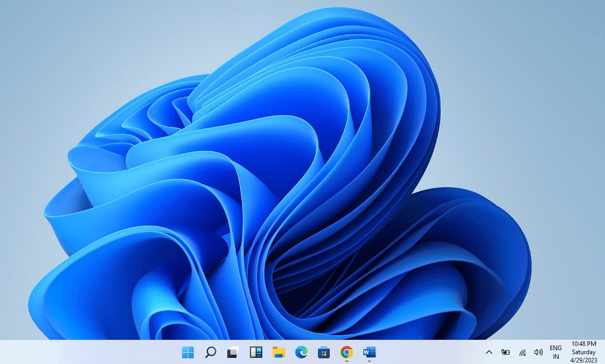
Task: Launch Microsoft Edge from the taskbar
Action: [301, 352]
